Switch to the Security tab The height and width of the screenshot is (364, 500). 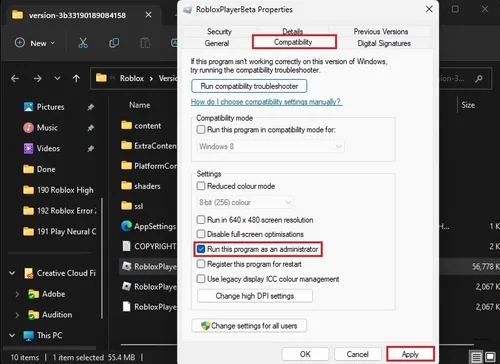pyautogui.click(x=219, y=32)
